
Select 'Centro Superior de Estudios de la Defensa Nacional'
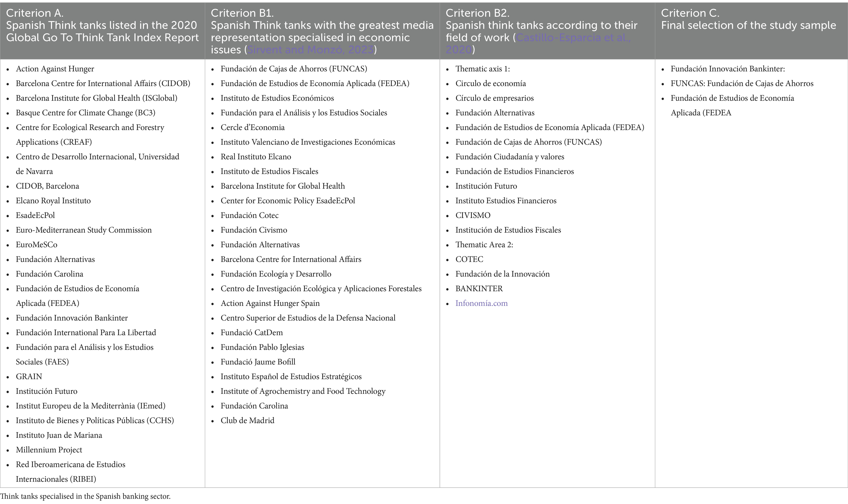click(x=308, y=318)
